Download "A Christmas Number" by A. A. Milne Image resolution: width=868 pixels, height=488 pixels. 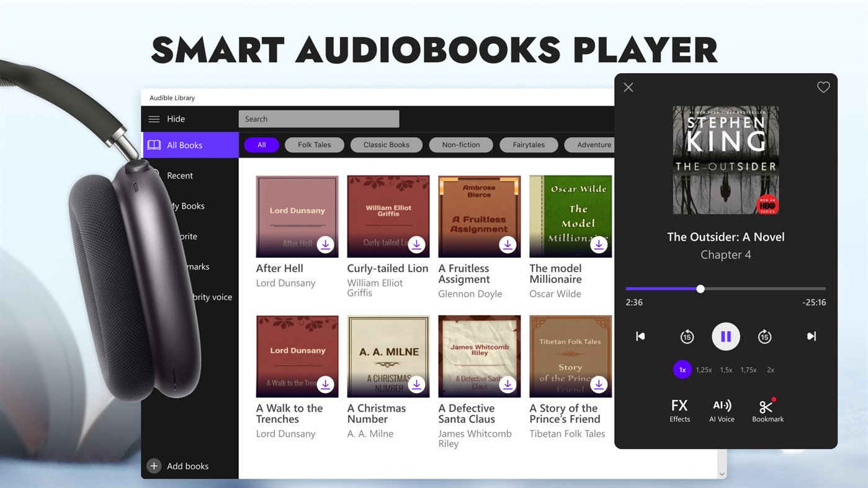coord(416,384)
